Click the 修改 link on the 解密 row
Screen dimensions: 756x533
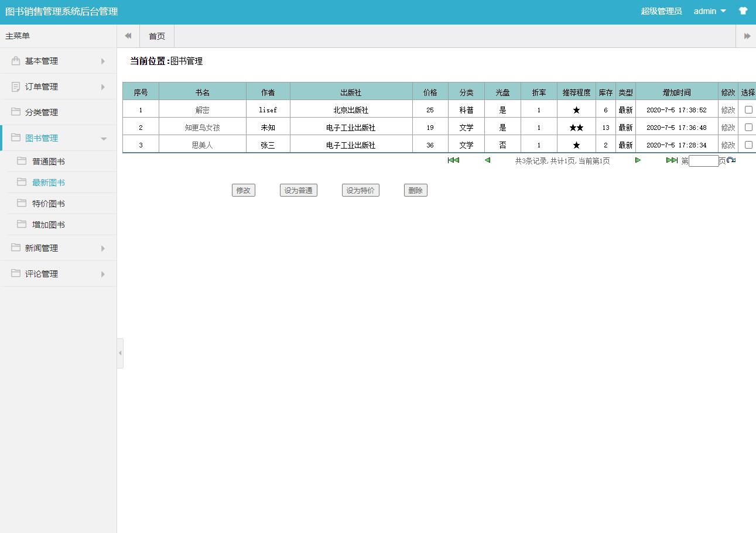point(727,109)
